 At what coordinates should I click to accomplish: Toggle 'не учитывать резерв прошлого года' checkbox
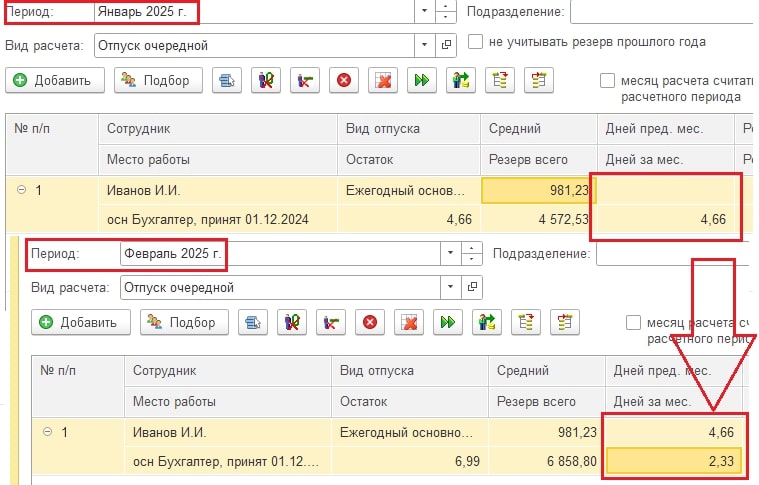pyautogui.click(x=475, y=42)
